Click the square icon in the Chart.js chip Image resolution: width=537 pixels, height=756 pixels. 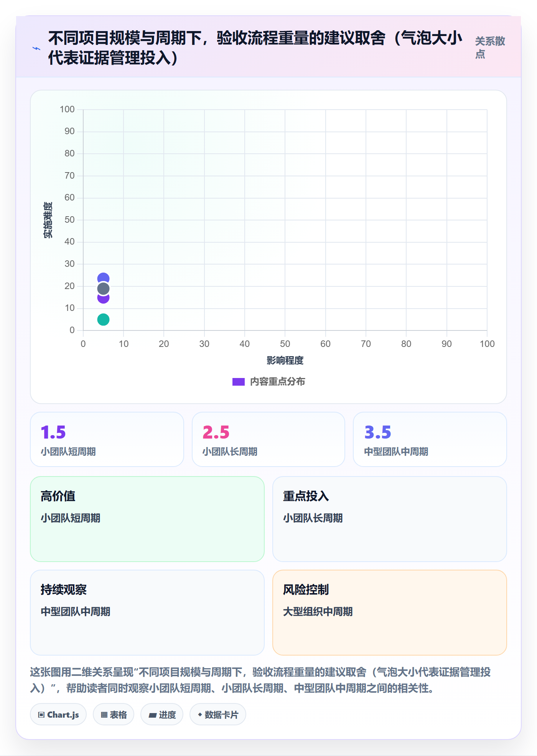point(41,715)
